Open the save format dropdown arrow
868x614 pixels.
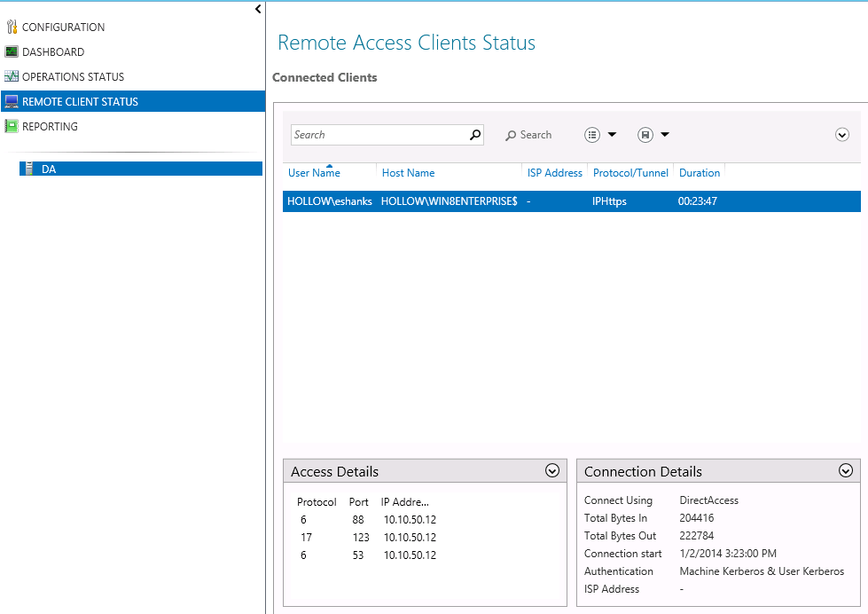coord(665,134)
